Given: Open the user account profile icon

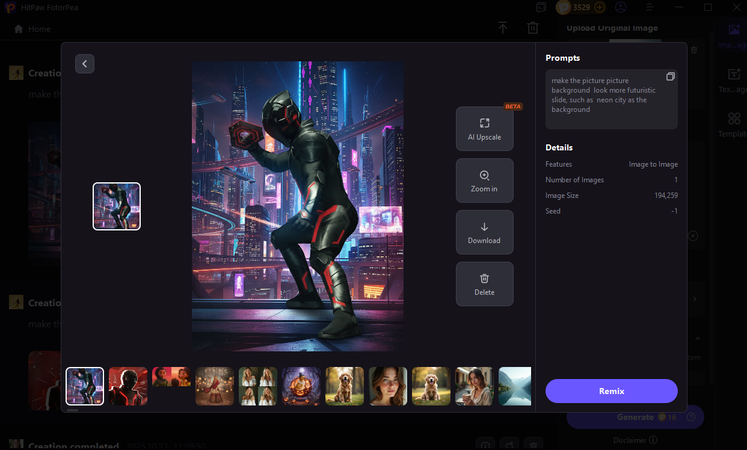Looking at the screenshot, I should point(620,7).
